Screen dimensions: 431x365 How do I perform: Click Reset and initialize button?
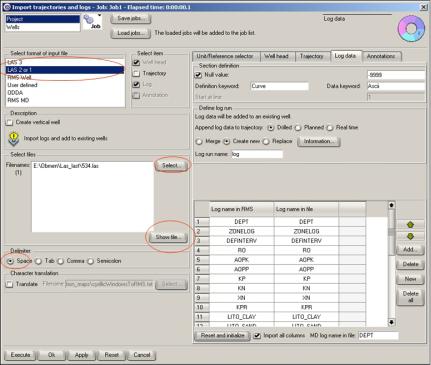coord(222,336)
